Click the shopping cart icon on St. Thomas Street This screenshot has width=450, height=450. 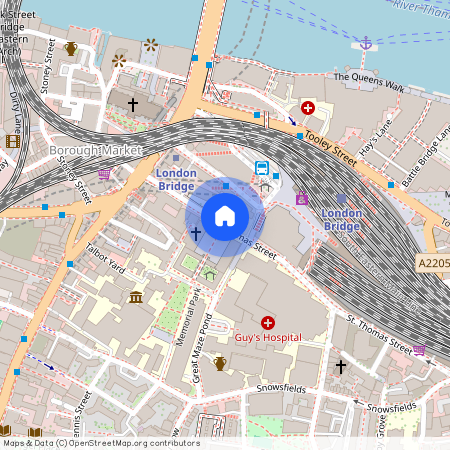click(x=419, y=350)
